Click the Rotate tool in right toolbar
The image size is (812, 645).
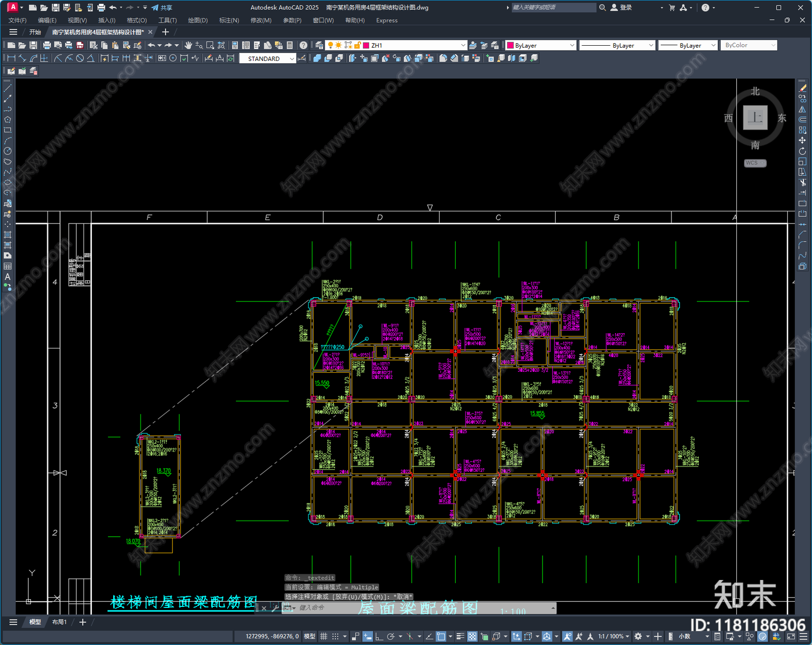[802, 151]
